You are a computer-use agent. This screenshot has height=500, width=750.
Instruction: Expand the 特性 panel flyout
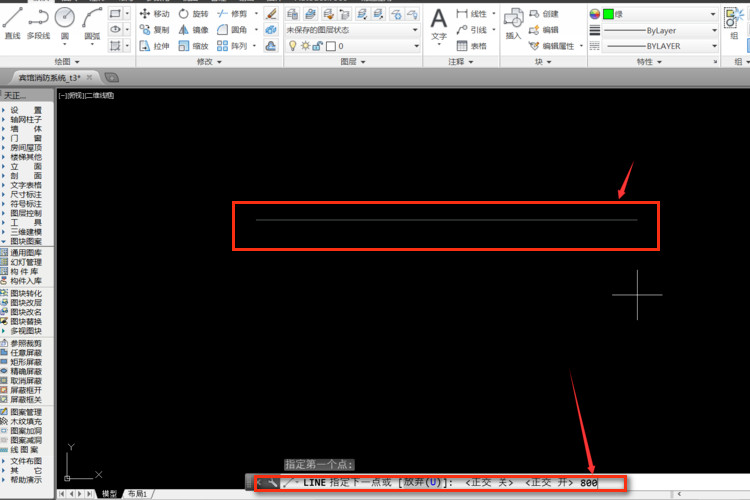tap(649, 62)
